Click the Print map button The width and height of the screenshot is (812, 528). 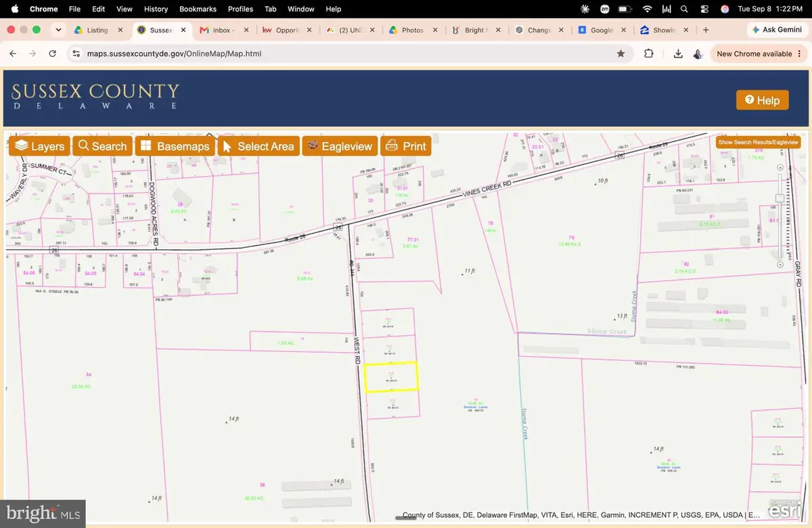(x=405, y=146)
